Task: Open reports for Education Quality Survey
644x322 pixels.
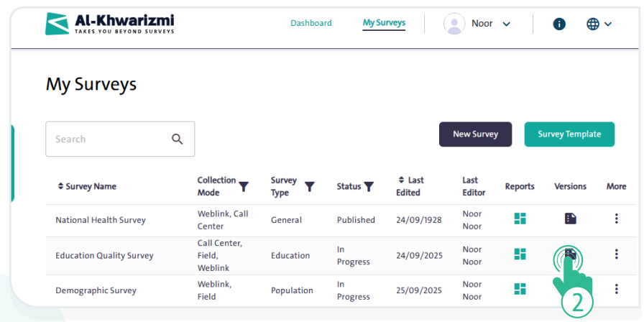Action: 520,254
